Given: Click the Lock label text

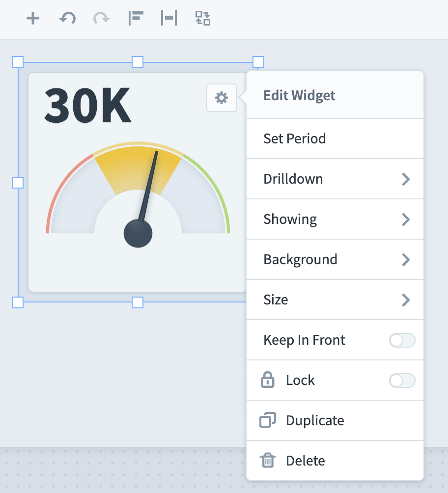Looking at the screenshot, I should point(300,380).
